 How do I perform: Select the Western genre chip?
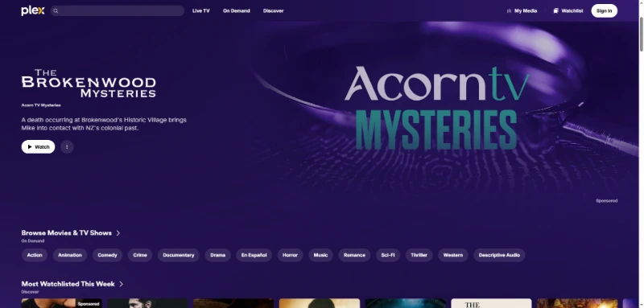point(453,255)
